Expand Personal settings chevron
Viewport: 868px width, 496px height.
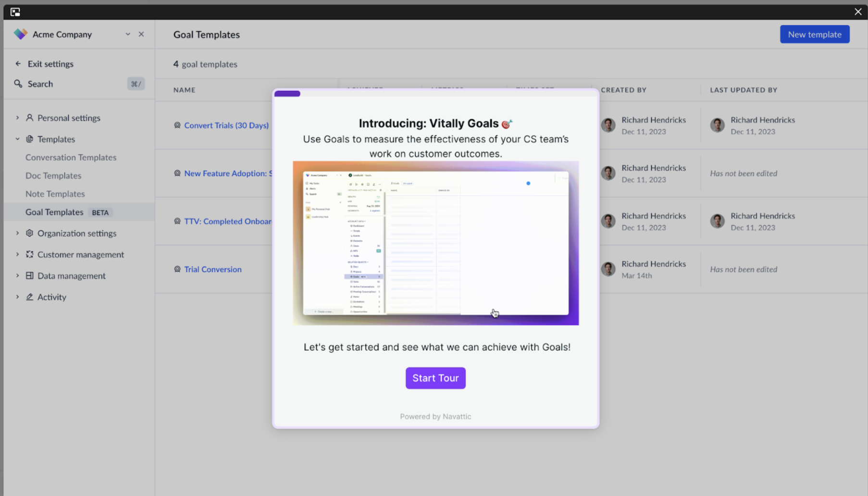[17, 118]
